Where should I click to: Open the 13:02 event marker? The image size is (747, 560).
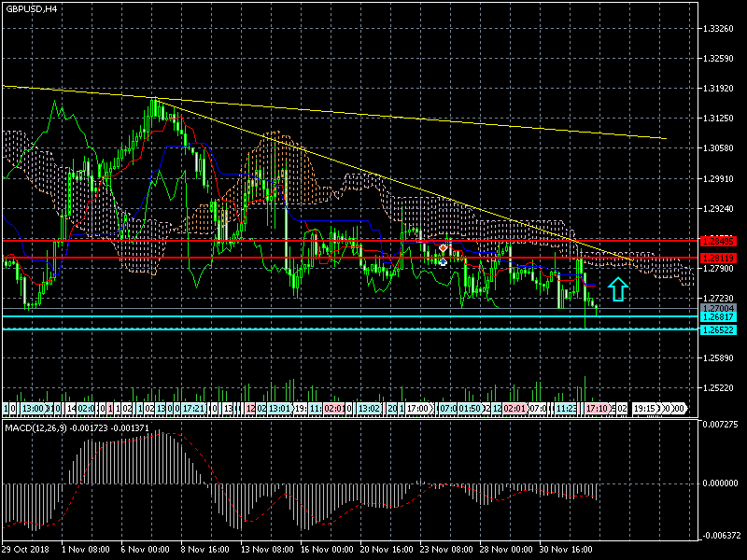pyautogui.click(x=368, y=409)
